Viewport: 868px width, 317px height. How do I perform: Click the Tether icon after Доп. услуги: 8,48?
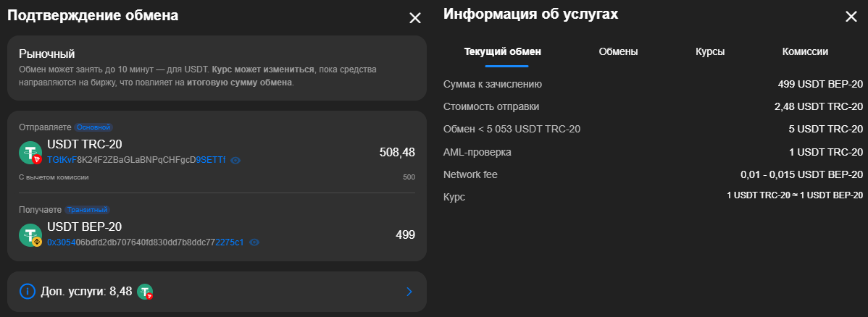tap(145, 292)
